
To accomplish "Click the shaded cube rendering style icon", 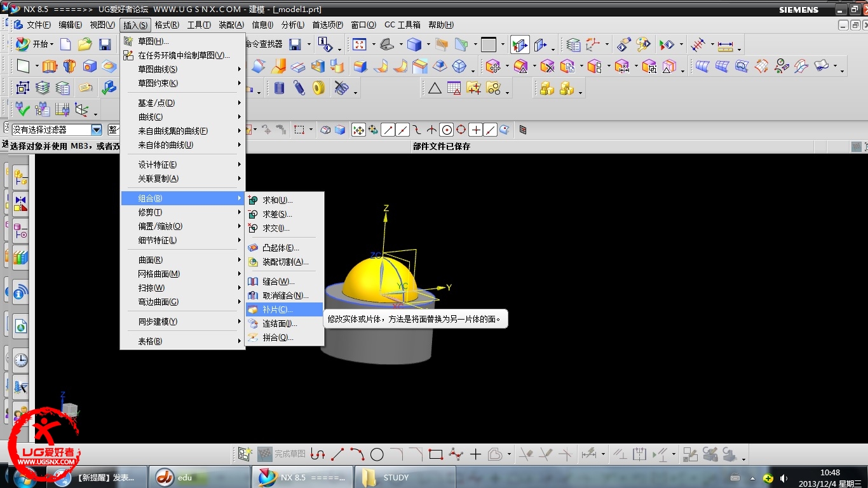I will (414, 44).
